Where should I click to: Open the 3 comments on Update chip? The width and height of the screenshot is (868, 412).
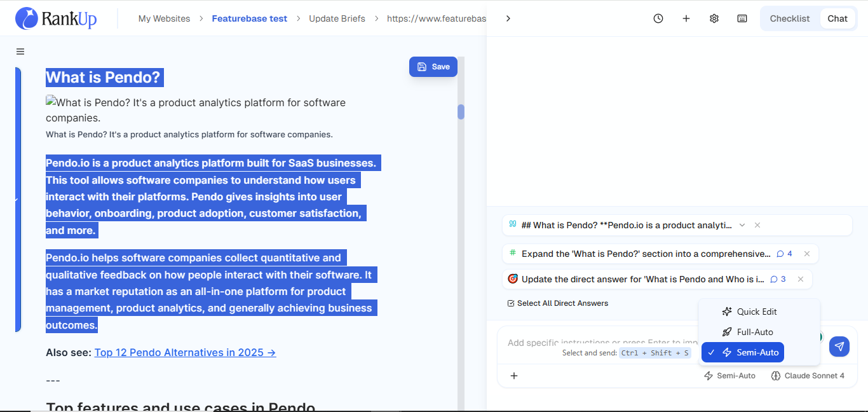click(x=778, y=279)
